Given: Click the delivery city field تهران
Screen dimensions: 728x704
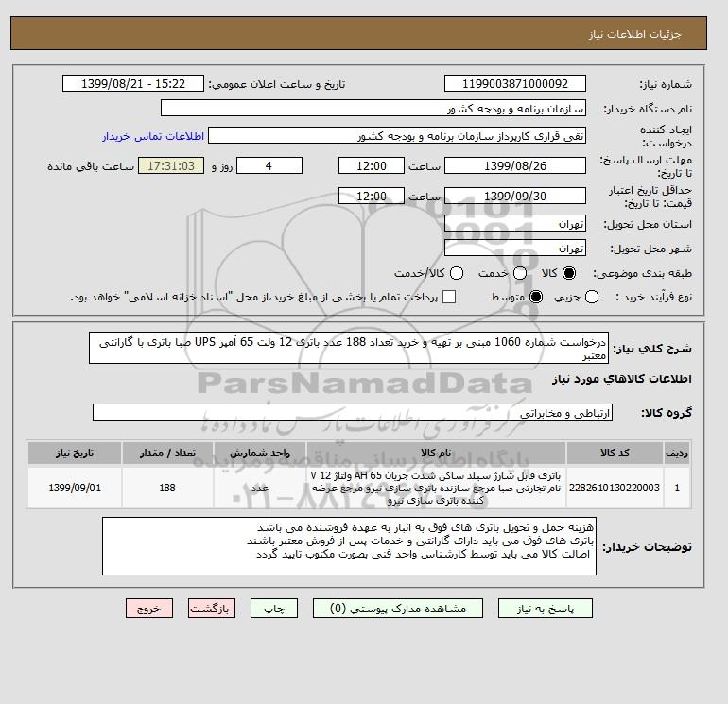Looking at the screenshot, I should 515,248.
